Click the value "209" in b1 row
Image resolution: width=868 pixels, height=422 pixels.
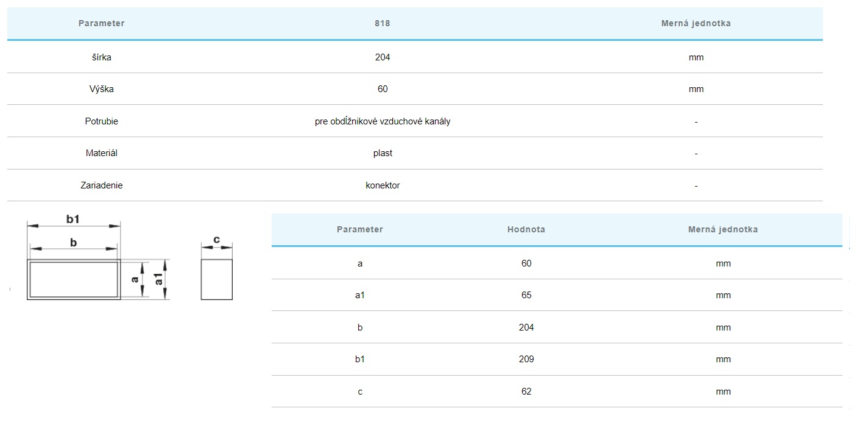click(526, 359)
